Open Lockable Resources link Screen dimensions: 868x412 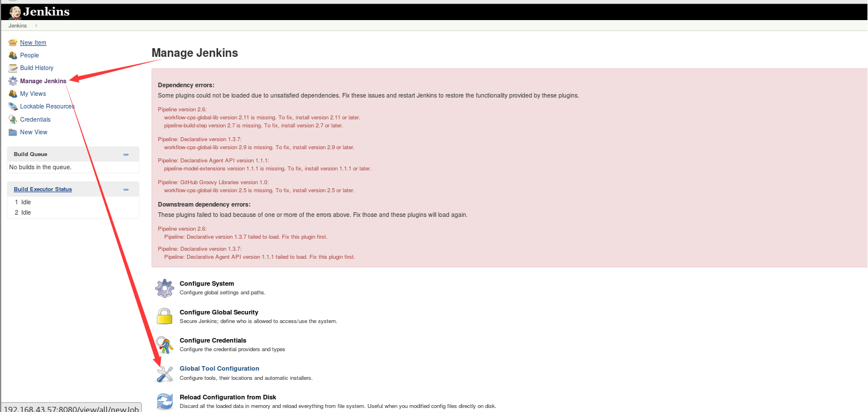tap(47, 106)
